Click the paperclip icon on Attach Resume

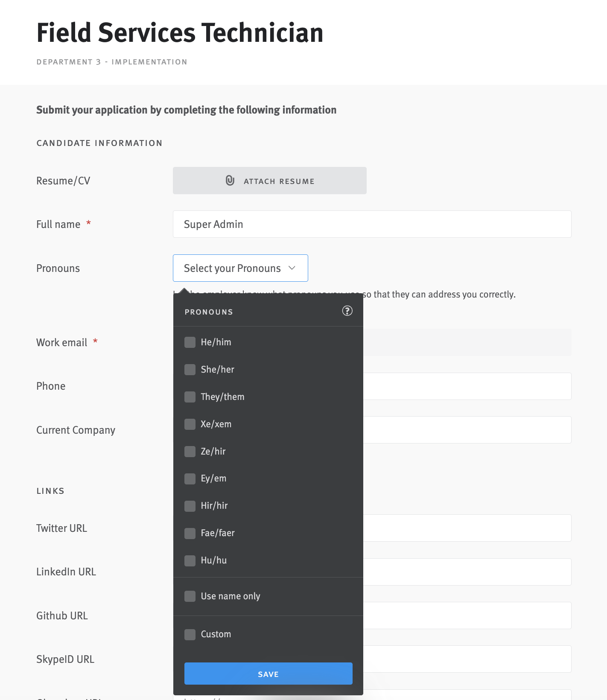point(230,181)
